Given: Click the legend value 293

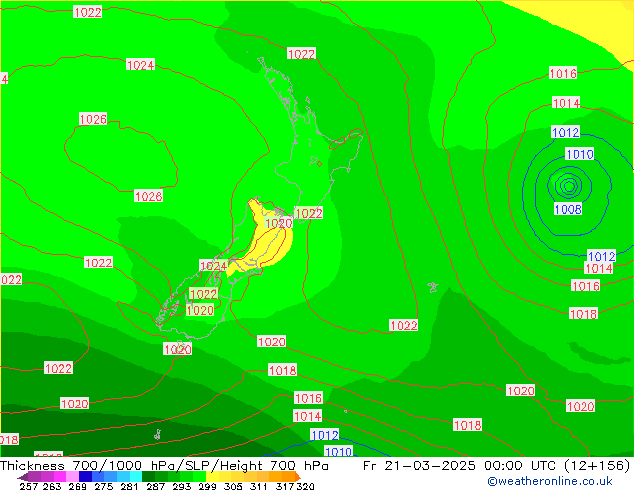Looking at the screenshot, I should tap(182, 486).
